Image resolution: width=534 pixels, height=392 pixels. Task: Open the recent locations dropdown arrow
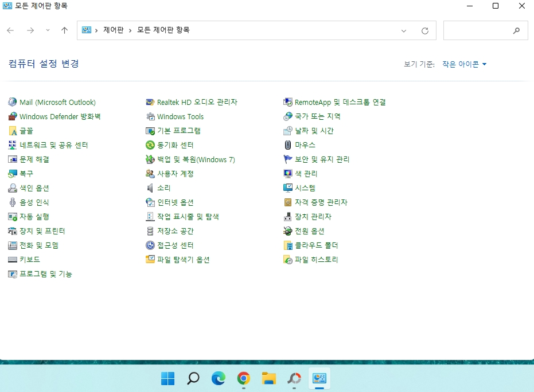(48, 30)
